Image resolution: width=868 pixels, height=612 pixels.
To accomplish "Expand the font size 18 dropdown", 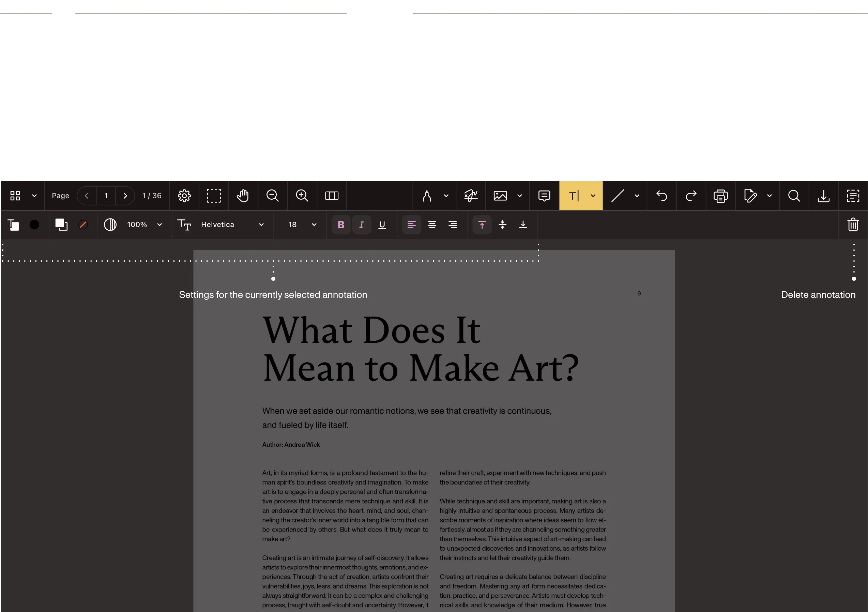I will (302, 225).
